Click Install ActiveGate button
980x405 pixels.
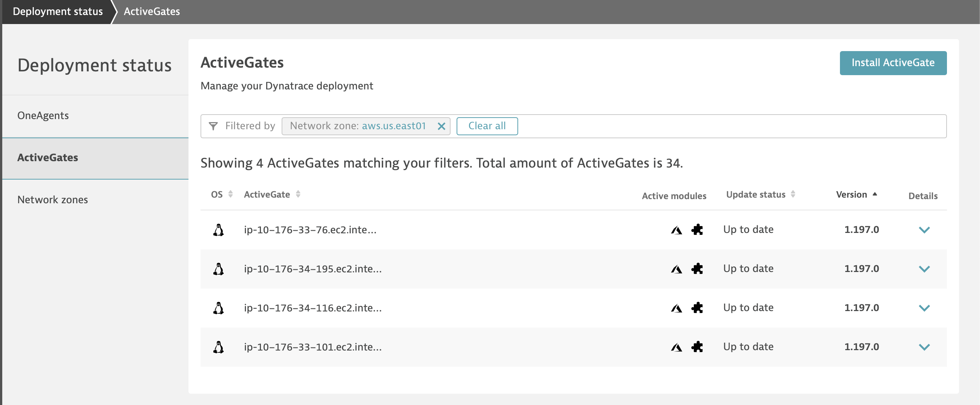tap(893, 63)
